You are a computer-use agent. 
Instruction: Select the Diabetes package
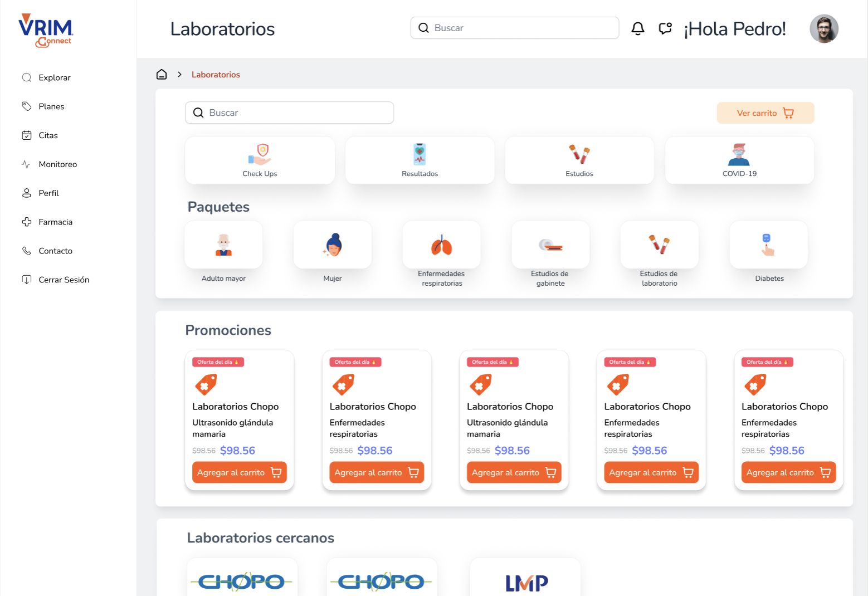[x=768, y=245]
